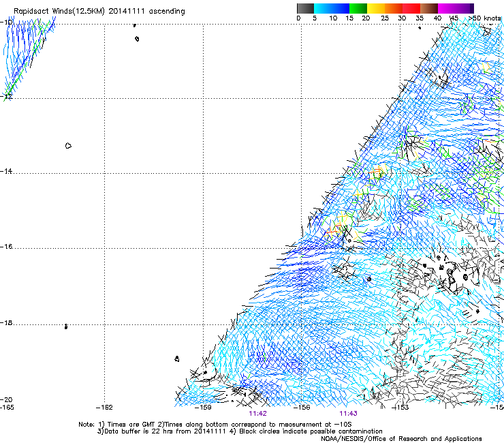504x443 pixels.
Task: Select the green 15-20 knots legend segment
Action: point(358,8)
